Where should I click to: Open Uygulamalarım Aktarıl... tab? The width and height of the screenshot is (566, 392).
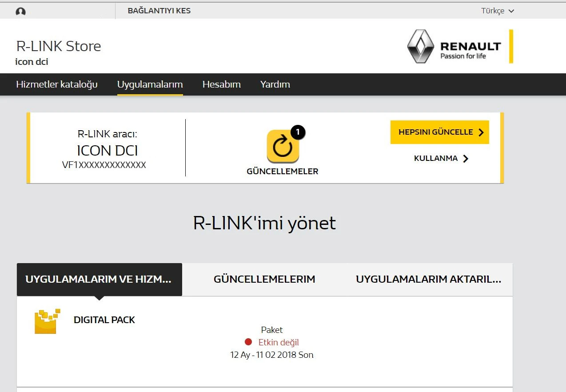(429, 280)
